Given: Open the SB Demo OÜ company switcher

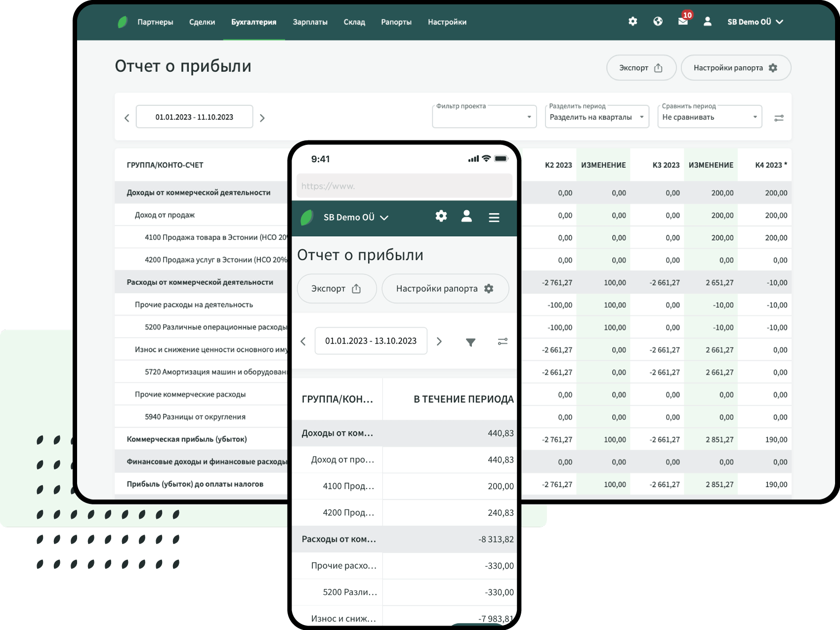Looking at the screenshot, I should pyautogui.click(x=755, y=22).
